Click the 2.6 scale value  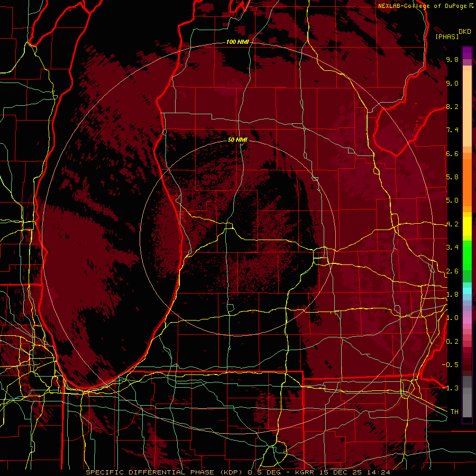pos(452,271)
